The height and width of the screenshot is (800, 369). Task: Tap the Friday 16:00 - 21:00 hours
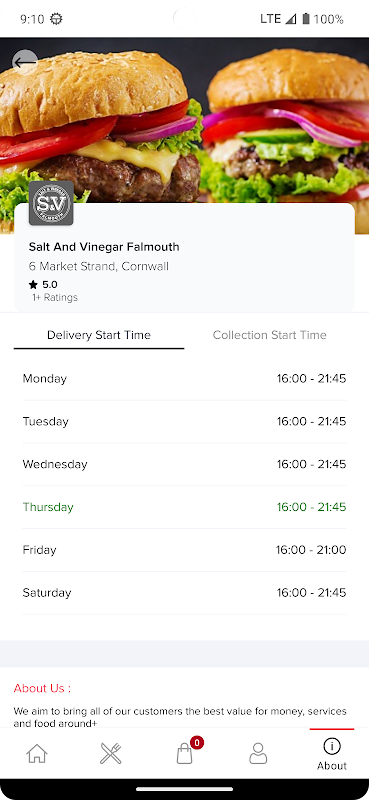[311, 550]
